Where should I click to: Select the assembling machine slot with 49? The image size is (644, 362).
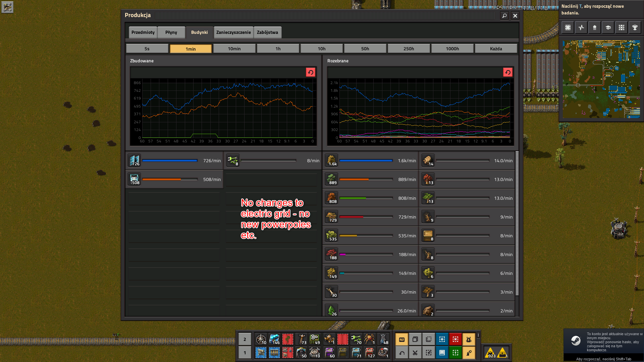tap(315, 339)
